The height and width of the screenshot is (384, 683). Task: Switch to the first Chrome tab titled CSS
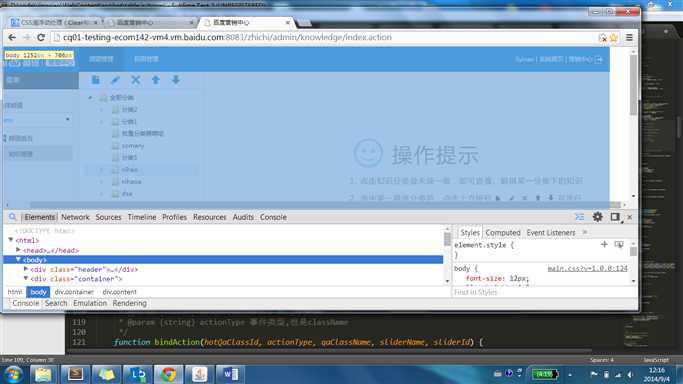pyautogui.click(x=54, y=22)
